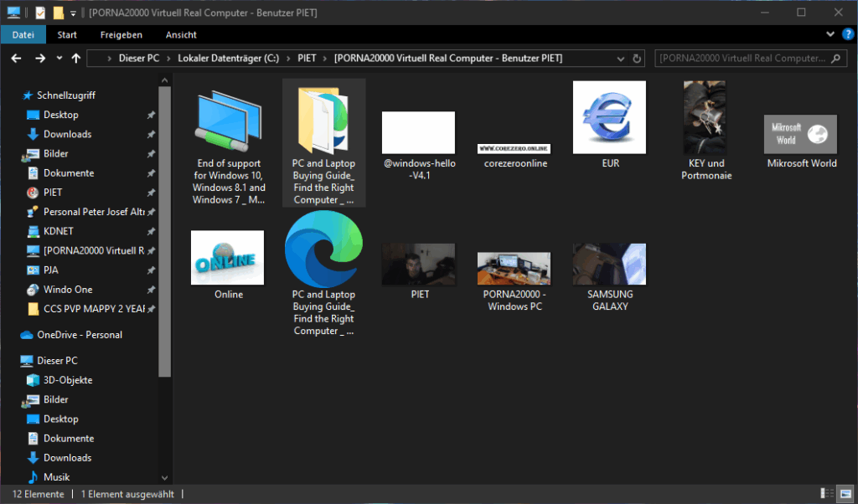Click the Properties icon in quick access toolbar
Viewport: 858px width, 504px height.
coord(39,13)
